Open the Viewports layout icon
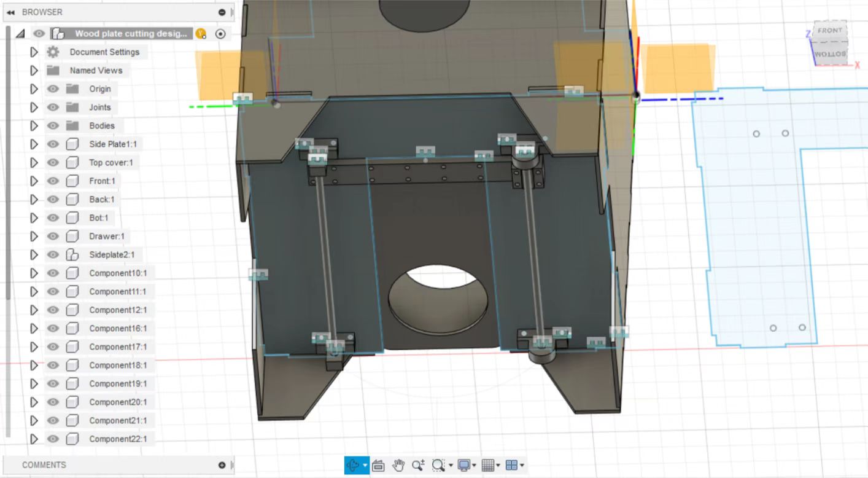The image size is (868, 478). 511,465
